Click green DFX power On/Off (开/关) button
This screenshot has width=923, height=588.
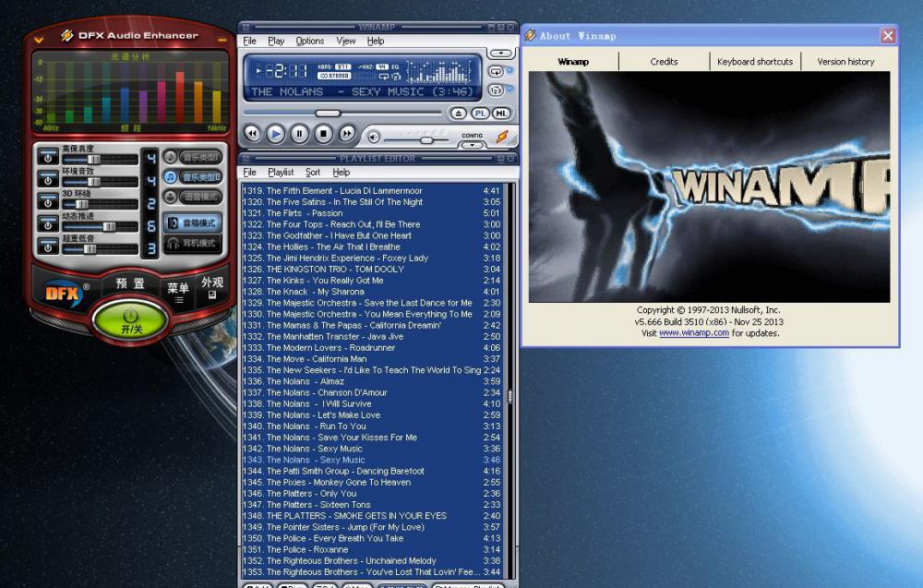[x=131, y=321]
